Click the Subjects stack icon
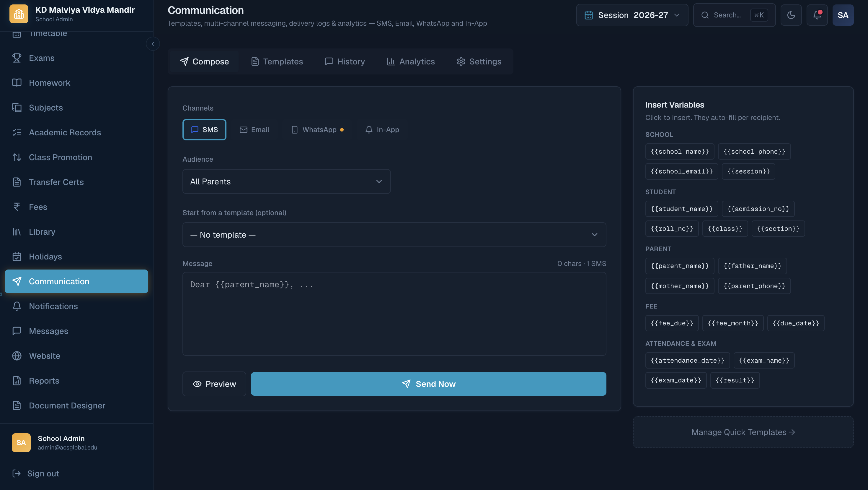The width and height of the screenshot is (868, 490). click(x=17, y=108)
